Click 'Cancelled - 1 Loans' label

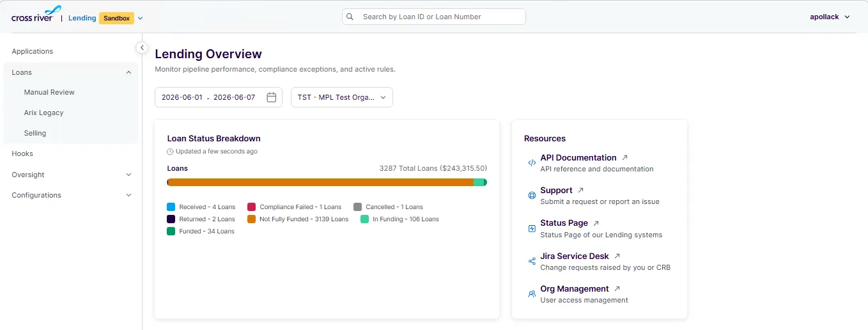point(394,207)
